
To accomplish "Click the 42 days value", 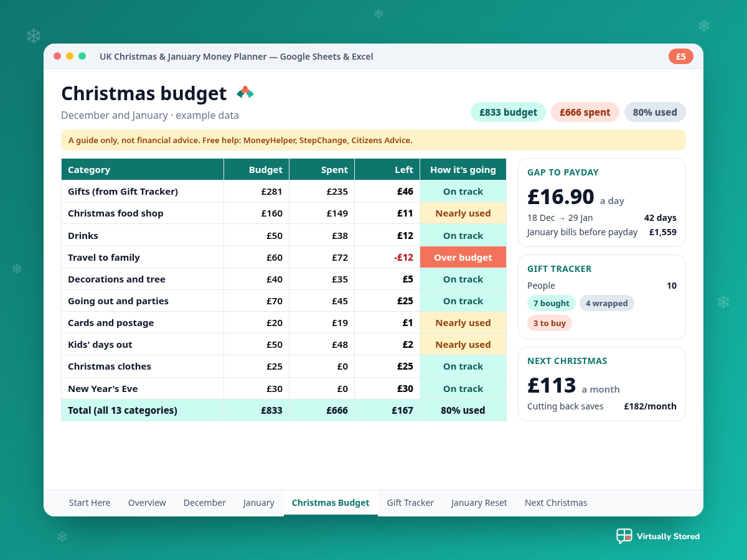I will (x=660, y=218).
